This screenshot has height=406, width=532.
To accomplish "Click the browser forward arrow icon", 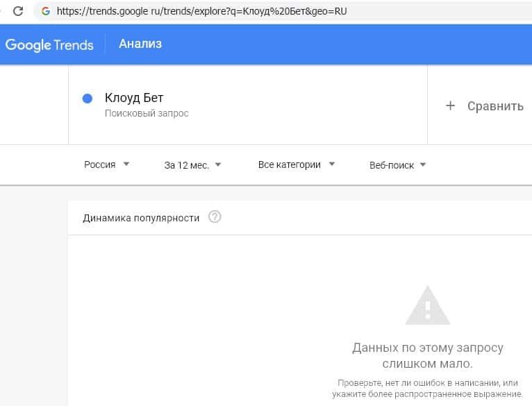I will tap(2, 11).
